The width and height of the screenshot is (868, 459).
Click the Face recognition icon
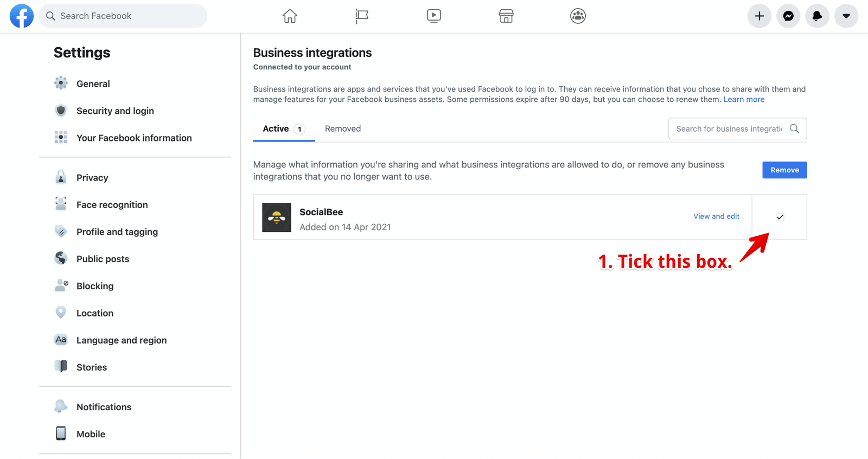[61, 204]
